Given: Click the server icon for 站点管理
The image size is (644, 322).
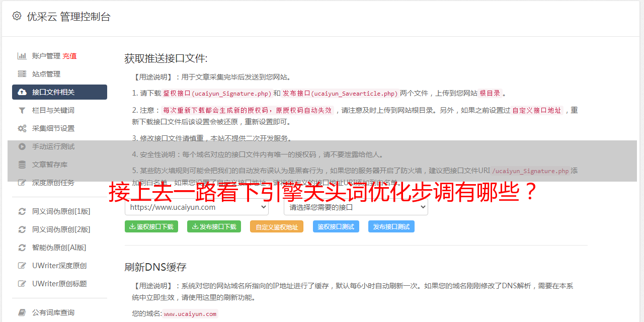Looking at the screenshot, I should 22,74.
